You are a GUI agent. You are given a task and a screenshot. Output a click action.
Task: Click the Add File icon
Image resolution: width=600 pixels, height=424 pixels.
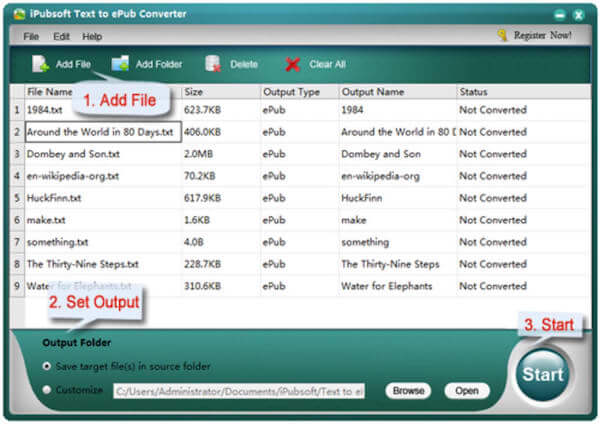(41, 64)
